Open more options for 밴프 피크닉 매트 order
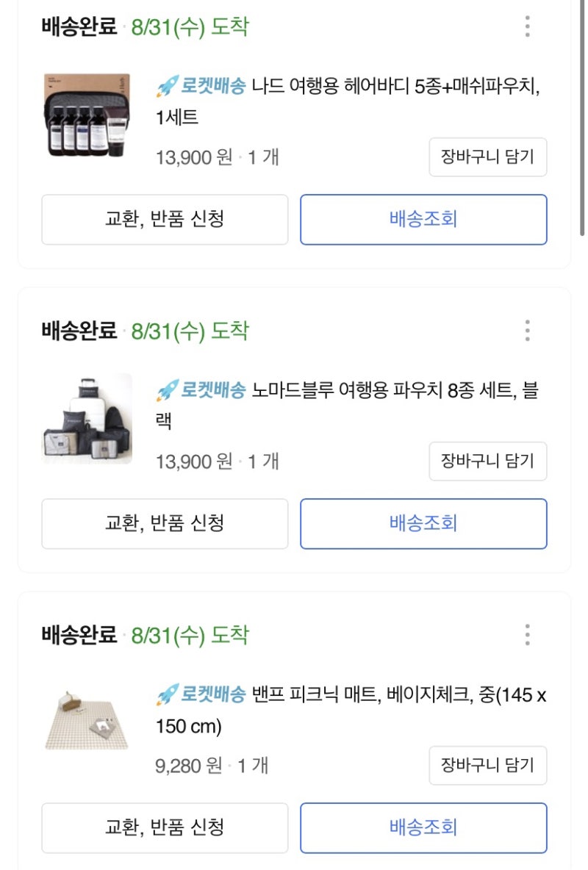 [x=527, y=635]
